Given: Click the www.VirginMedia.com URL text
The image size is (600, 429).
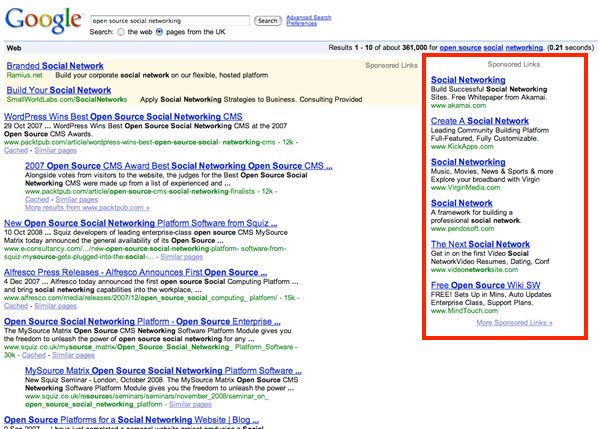Looking at the screenshot, I should coord(465,188).
